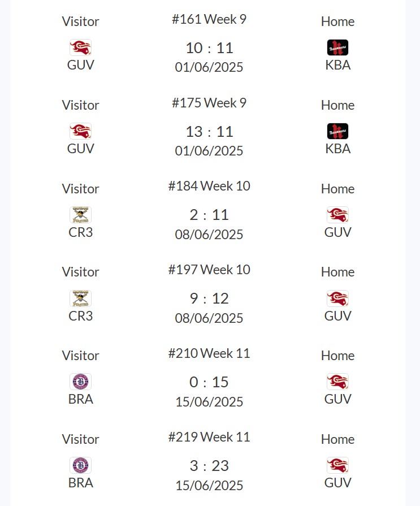
Task: Open the 0 : 15 score
Action: click(x=209, y=382)
